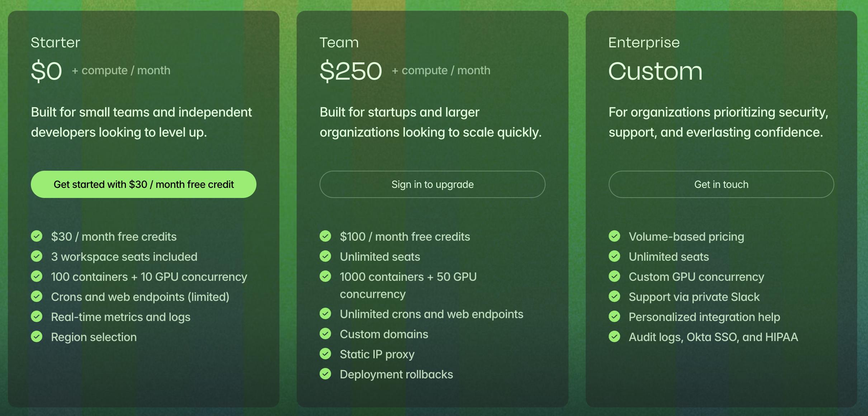Click checkmark beside 'Support via private Slack'

pos(614,297)
